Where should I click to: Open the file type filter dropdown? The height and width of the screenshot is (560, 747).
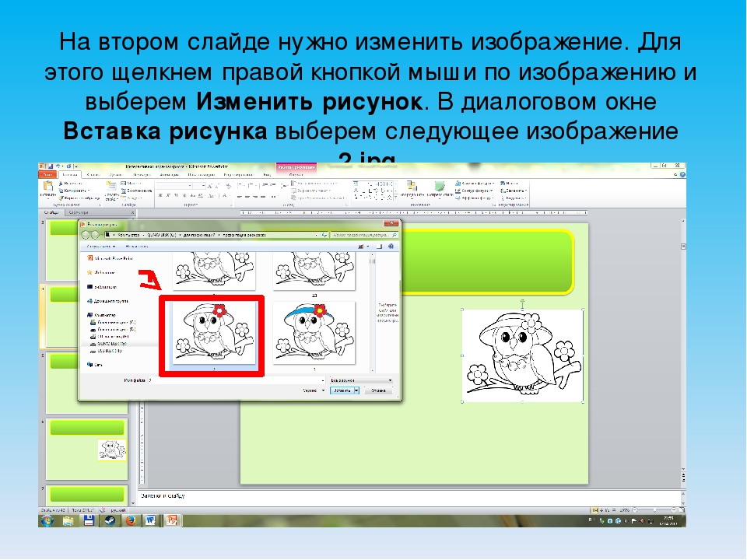pyautogui.click(x=360, y=380)
